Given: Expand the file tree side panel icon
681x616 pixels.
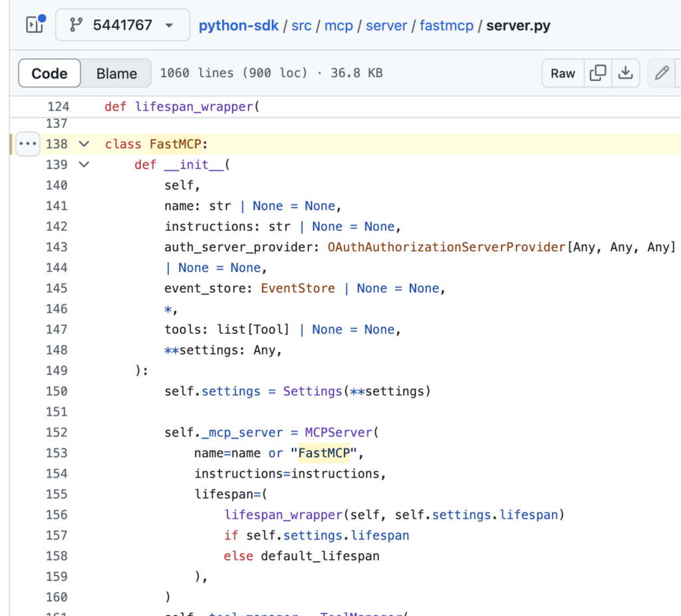Looking at the screenshot, I should coord(34,25).
